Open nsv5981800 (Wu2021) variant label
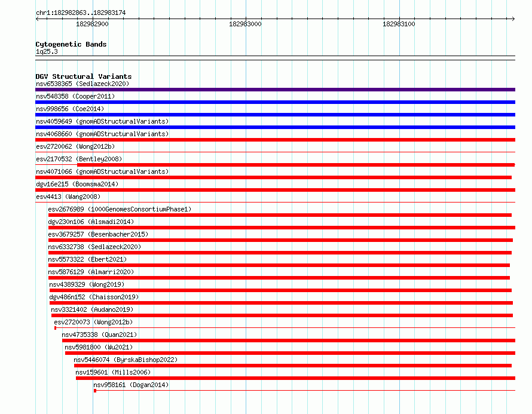This screenshot has height=414, width=532. [99, 347]
